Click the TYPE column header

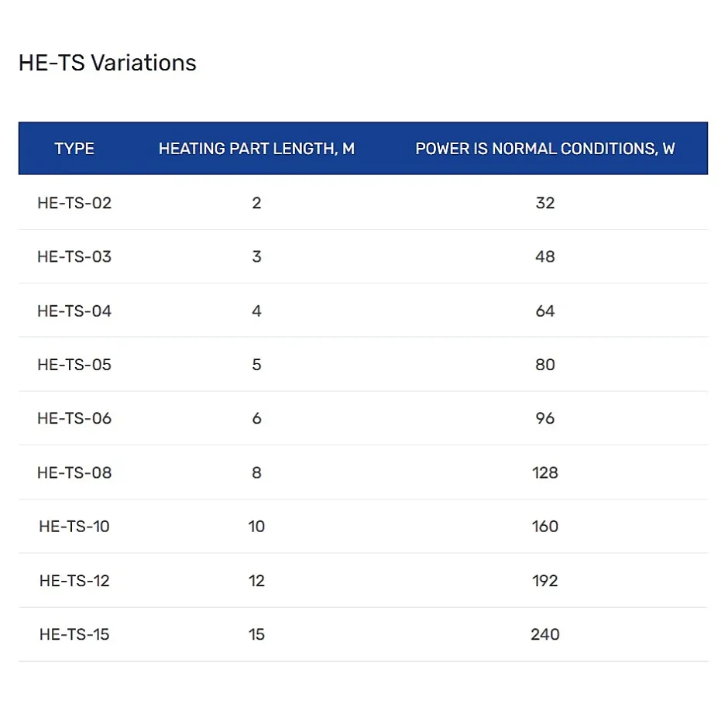coord(74,149)
